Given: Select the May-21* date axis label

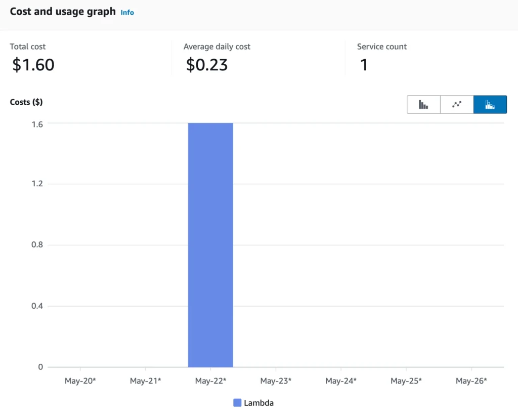Looking at the screenshot, I should pyautogui.click(x=145, y=381).
